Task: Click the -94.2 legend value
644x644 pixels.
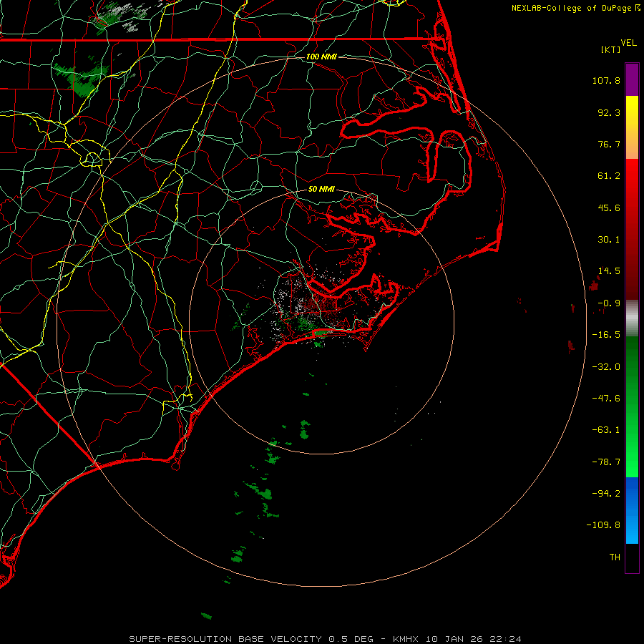Action: (x=606, y=494)
